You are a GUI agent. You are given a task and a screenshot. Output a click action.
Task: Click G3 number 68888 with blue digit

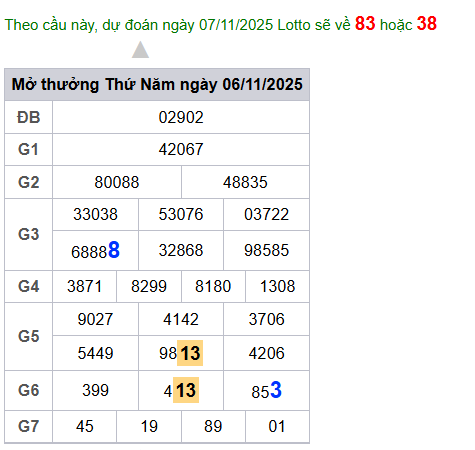point(95,250)
